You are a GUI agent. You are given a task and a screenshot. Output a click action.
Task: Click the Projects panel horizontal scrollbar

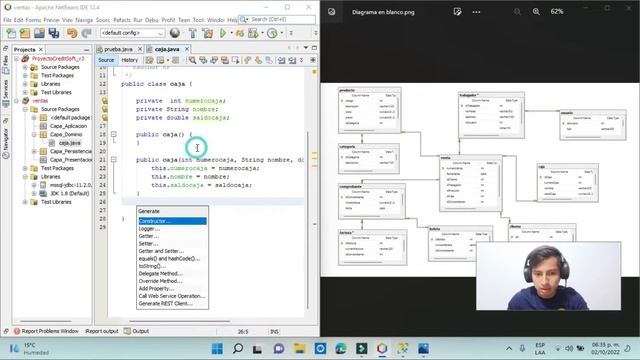click(47, 321)
